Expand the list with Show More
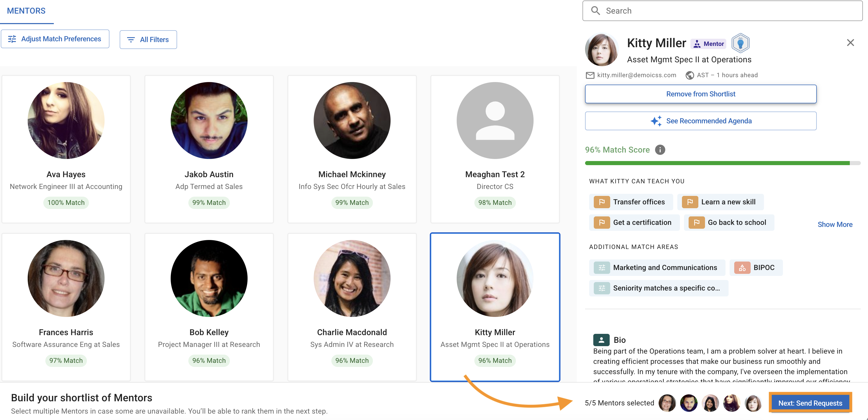The height and width of the screenshot is (420, 868). click(x=835, y=225)
